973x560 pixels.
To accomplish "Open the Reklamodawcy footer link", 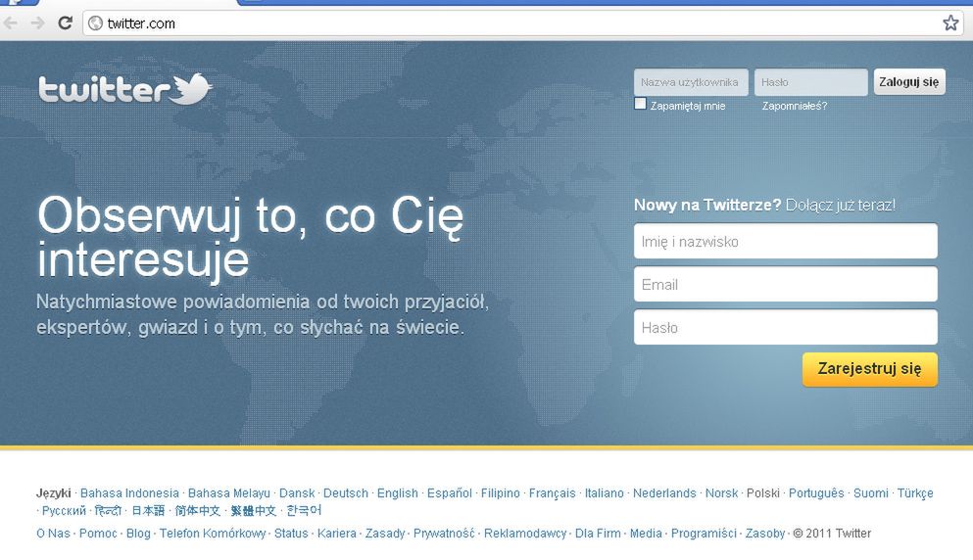I will point(525,534).
